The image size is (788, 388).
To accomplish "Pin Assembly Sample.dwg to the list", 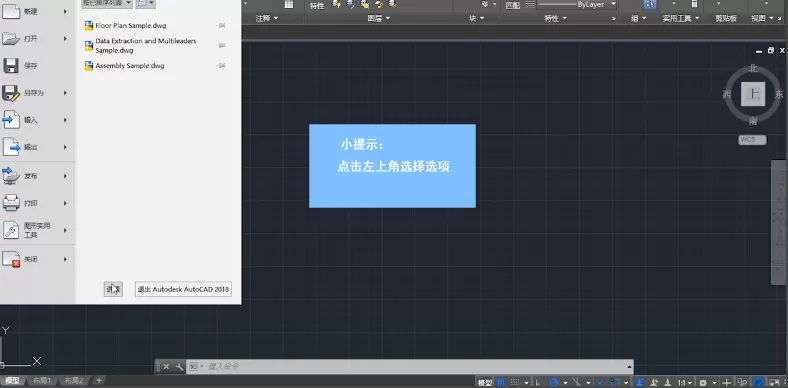I will 222,66.
